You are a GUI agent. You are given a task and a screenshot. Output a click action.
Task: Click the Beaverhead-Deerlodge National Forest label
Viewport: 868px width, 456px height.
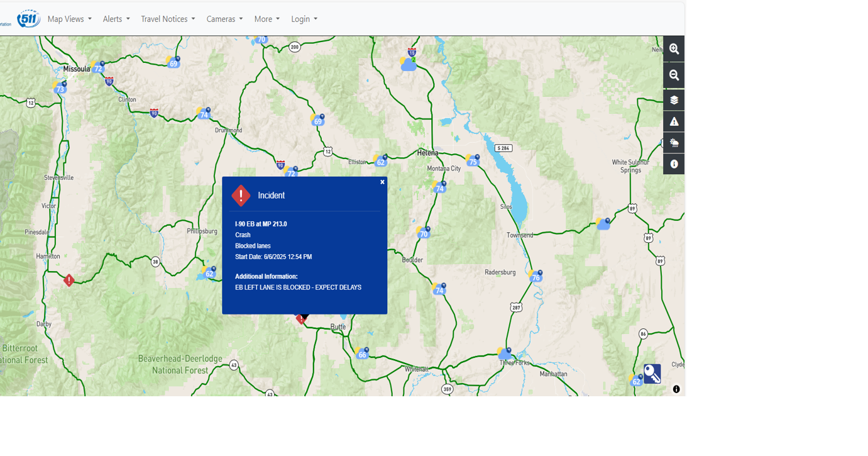point(180,364)
